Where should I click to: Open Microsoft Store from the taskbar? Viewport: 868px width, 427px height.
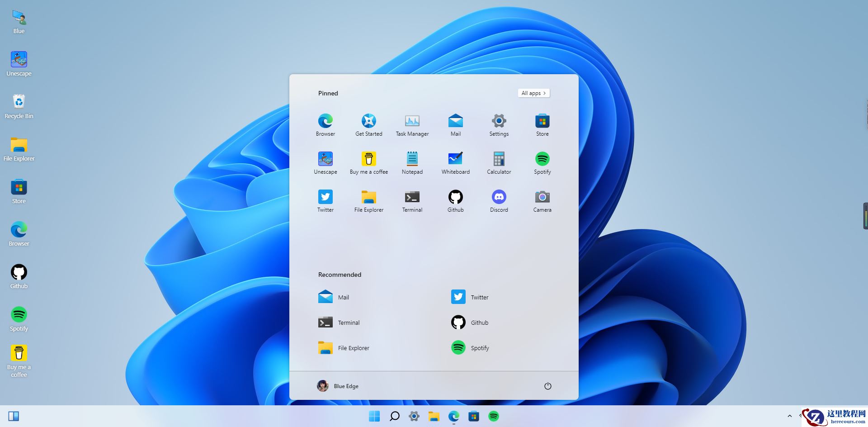(x=474, y=417)
